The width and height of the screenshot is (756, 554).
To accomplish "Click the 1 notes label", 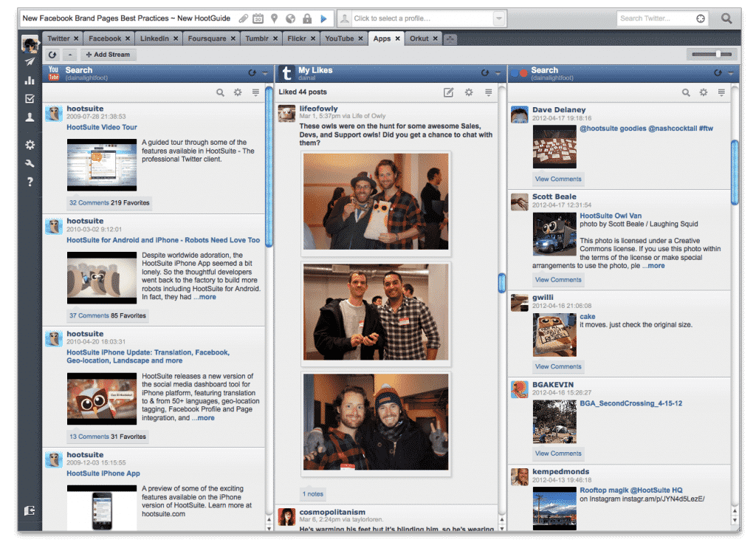I will click(313, 493).
